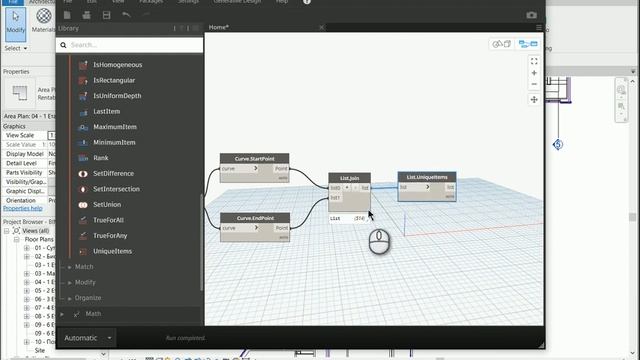Screen dimensions: 640x360
Task: Save the Dynamo graph
Action: 107,15
